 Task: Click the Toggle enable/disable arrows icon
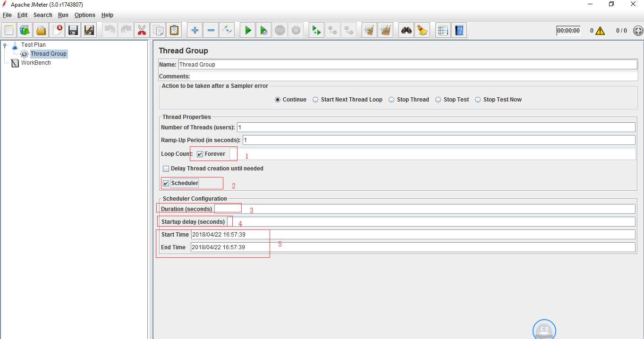pos(227,31)
